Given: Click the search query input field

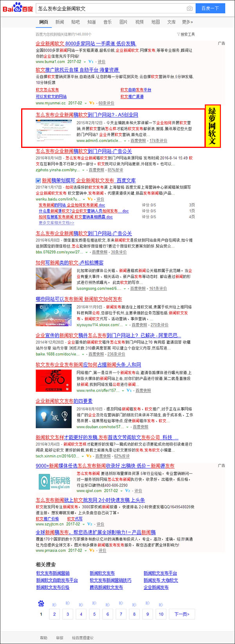Looking at the screenshot, I should pyautogui.click(x=112, y=8).
